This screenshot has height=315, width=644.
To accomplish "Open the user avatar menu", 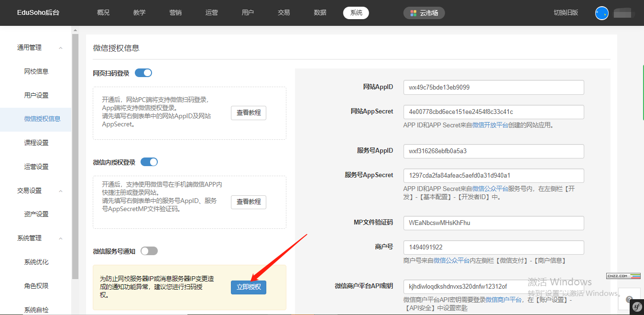I will point(601,13).
